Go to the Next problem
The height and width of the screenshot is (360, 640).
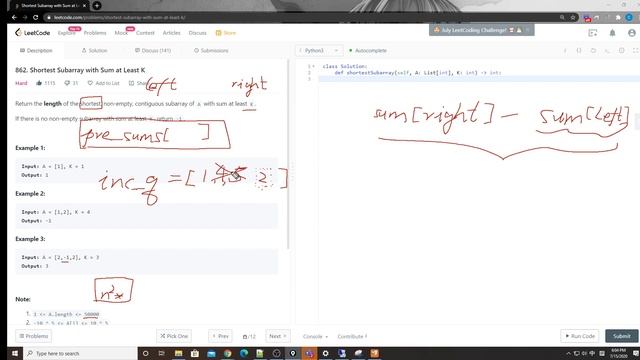click(278, 336)
